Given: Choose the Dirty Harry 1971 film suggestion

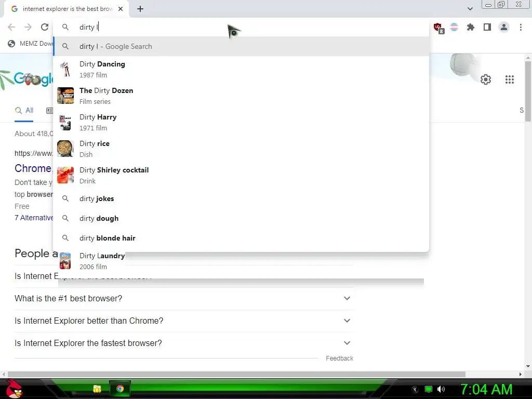Looking at the screenshot, I should pyautogui.click(x=241, y=123).
